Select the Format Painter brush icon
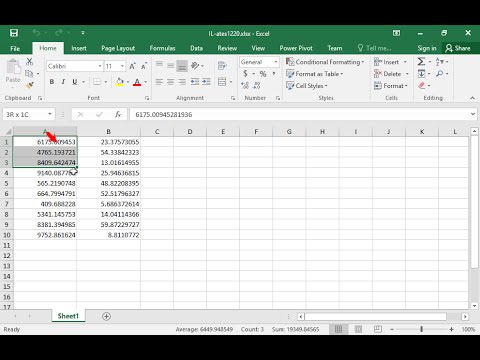Image resolution: width=480 pixels, height=360 pixels. coord(30,85)
